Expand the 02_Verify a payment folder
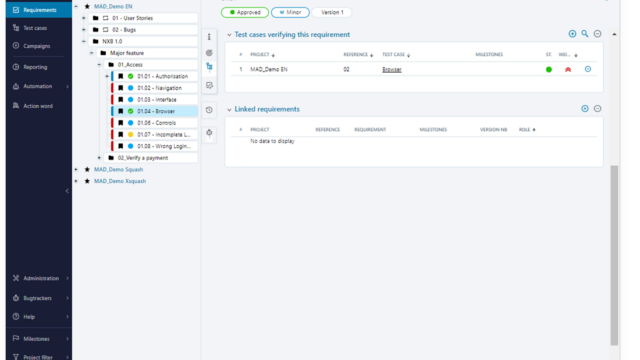Viewport: 640px width, 360px height. 99,158
